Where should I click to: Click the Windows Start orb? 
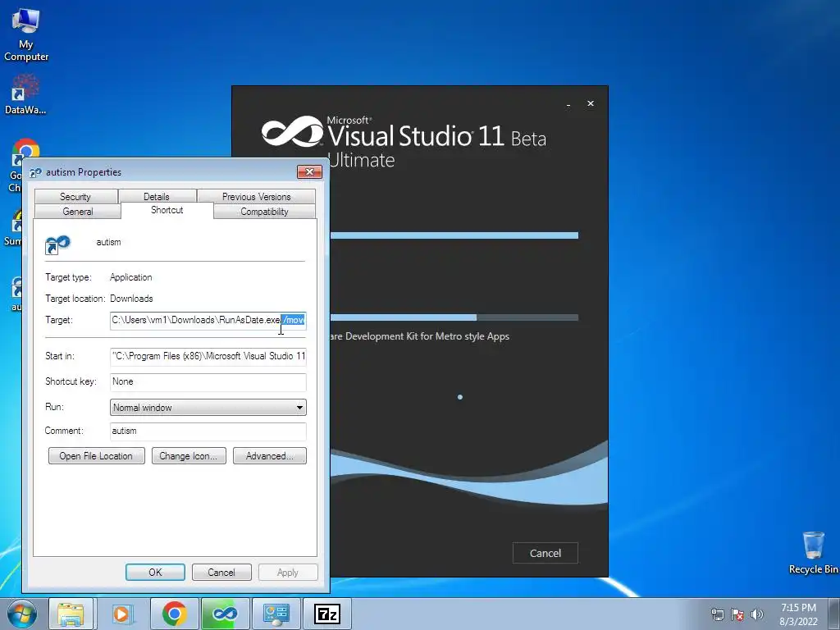[x=22, y=614]
